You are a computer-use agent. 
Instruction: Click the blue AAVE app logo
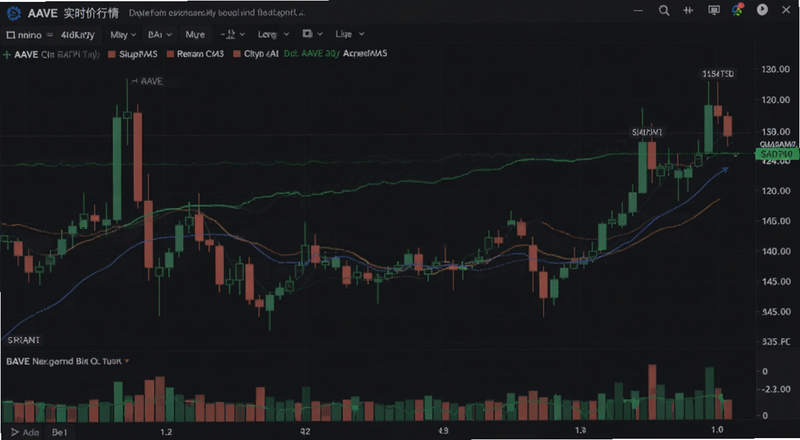(14, 13)
